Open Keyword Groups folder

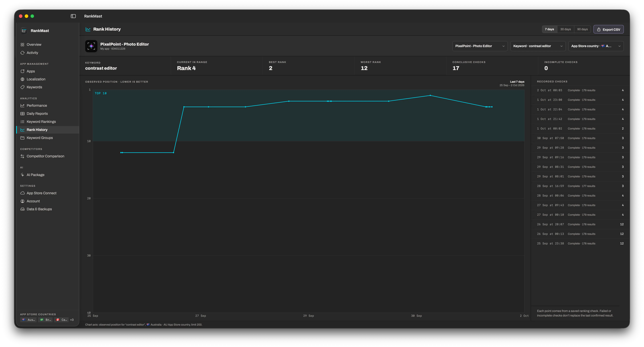(x=48, y=138)
